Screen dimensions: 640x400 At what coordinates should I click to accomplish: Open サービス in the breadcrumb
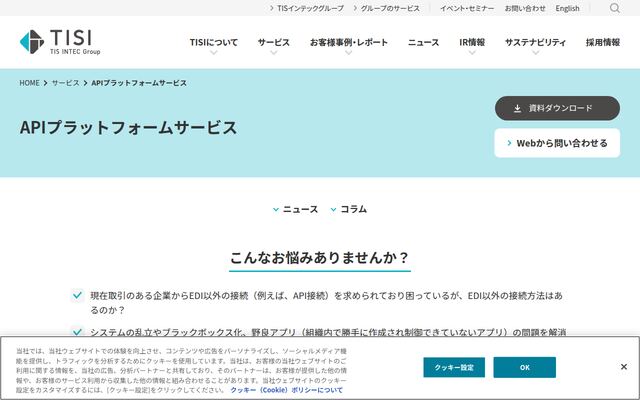[65, 83]
